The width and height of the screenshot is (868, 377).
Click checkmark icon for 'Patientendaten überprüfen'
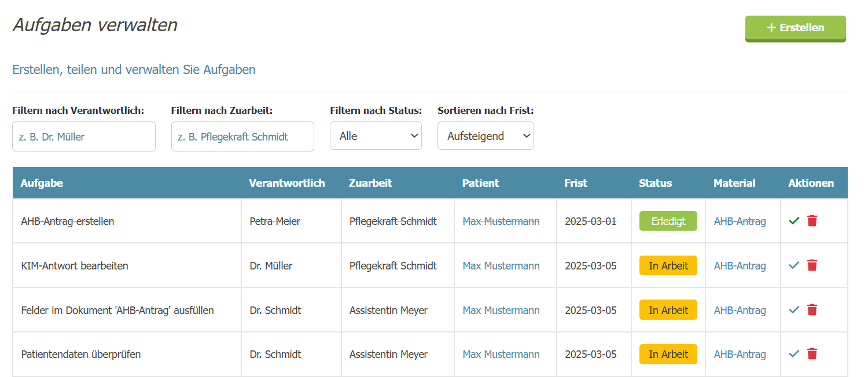click(x=794, y=354)
